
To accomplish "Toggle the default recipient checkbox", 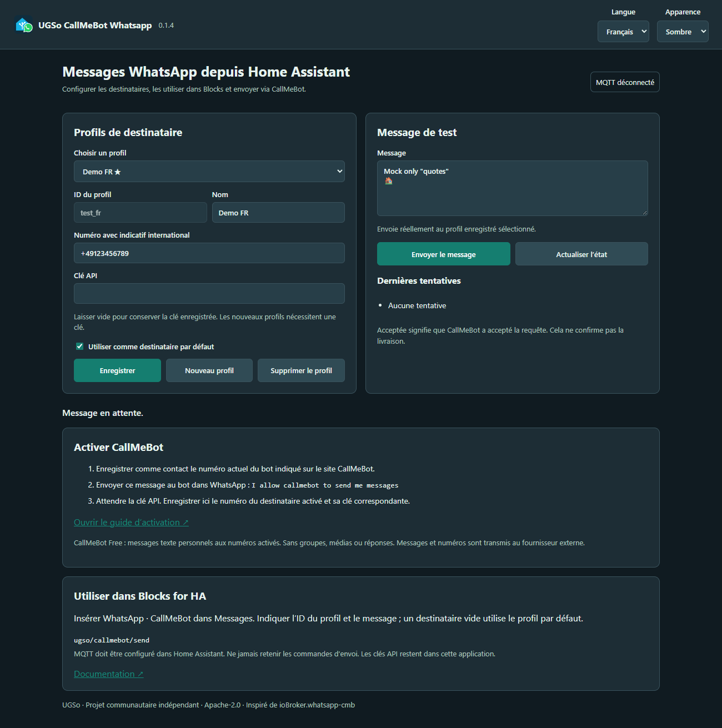I will (79, 347).
